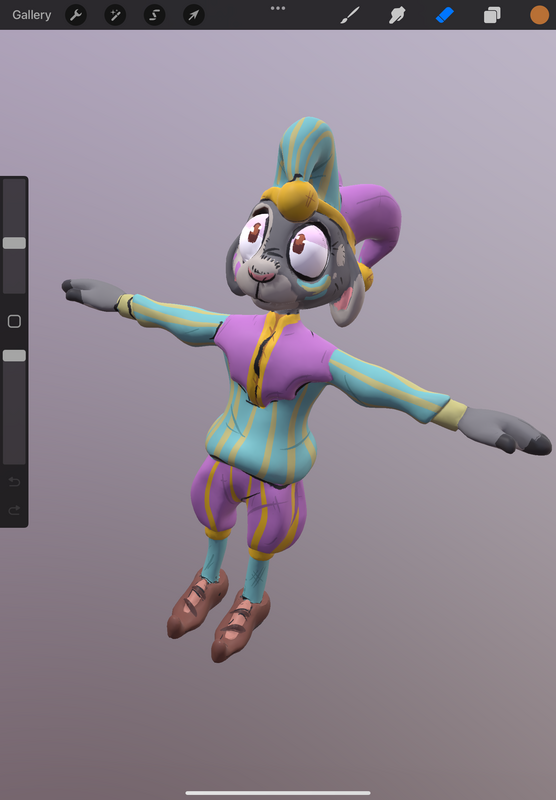Select the Selection S-shaped tool

click(155, 15)
